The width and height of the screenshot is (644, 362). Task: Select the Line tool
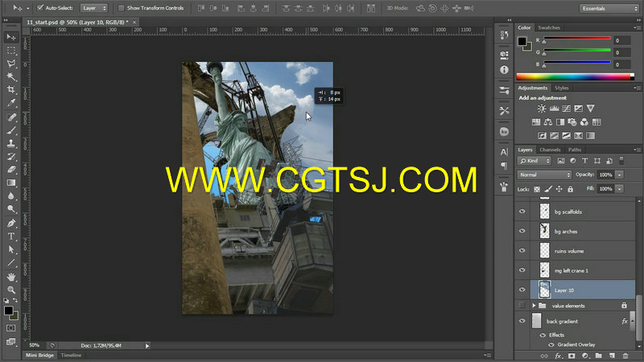(11, 263)
